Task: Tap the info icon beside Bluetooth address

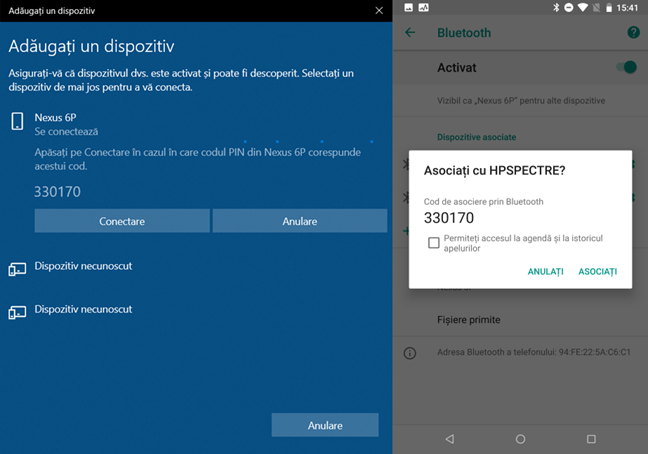Action: (410, 353)
